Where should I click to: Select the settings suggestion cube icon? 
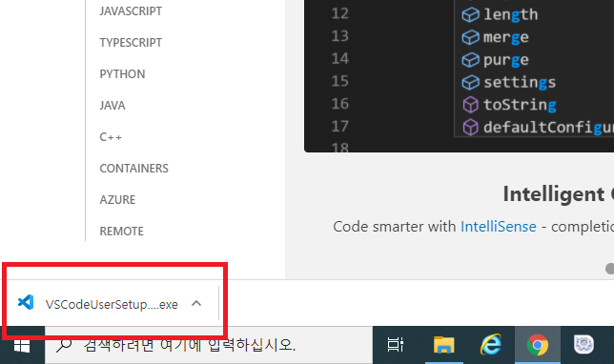pos(470,82)
